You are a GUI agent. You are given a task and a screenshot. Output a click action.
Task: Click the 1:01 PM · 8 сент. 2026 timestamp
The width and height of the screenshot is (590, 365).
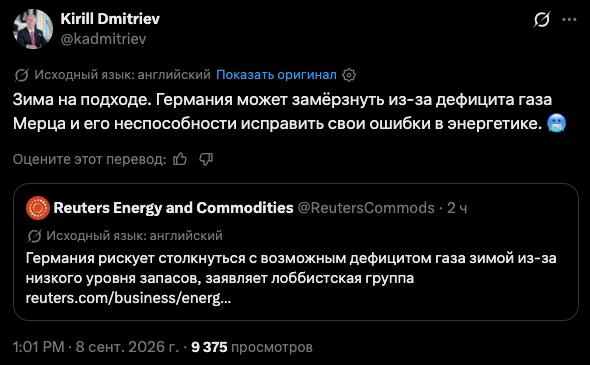click(96, 347)
